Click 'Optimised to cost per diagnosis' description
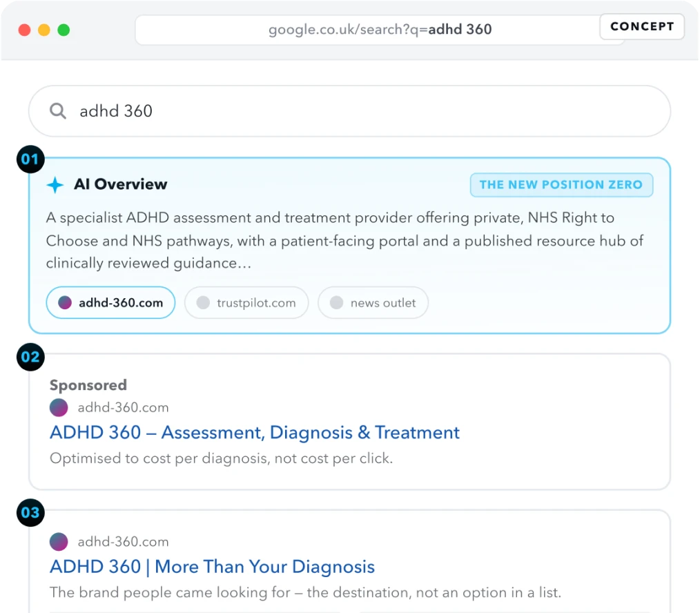This screenshot has width=700, height=613. pyautogui.click(x=222, y=458)
